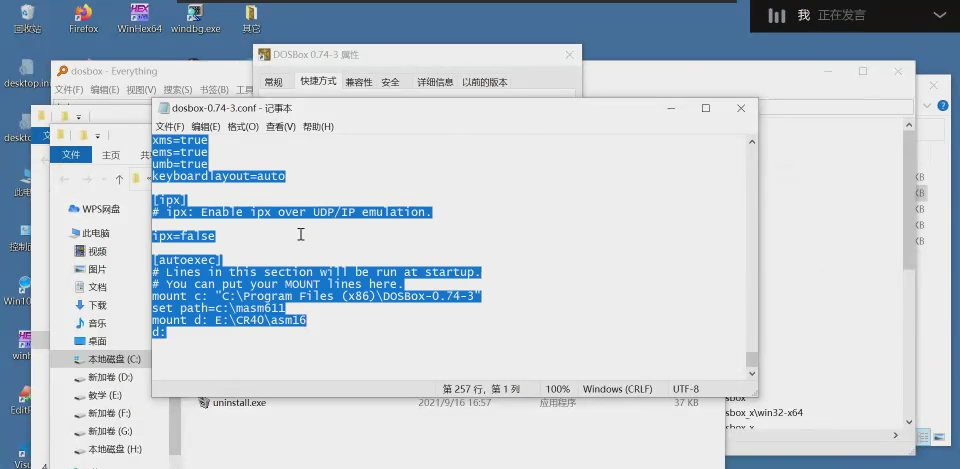Open 视频 folder in sidebar
Viewport: 960px width, 469px height.
point(90,251)
